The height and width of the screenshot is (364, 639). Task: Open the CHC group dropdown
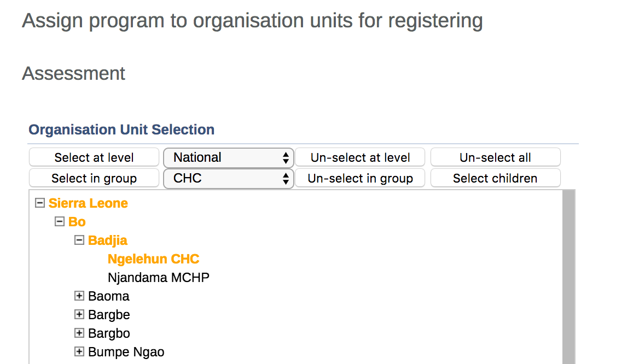[x=229, y=178]
